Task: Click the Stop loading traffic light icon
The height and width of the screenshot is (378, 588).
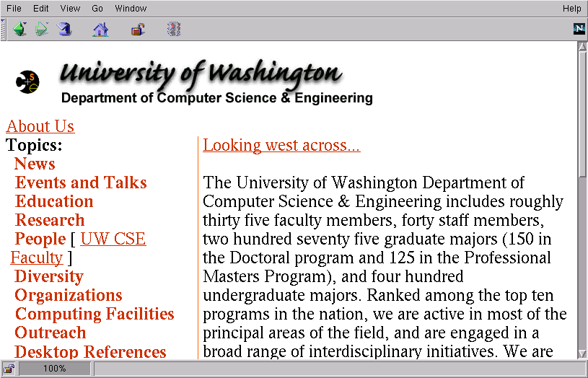Action: 174,29
